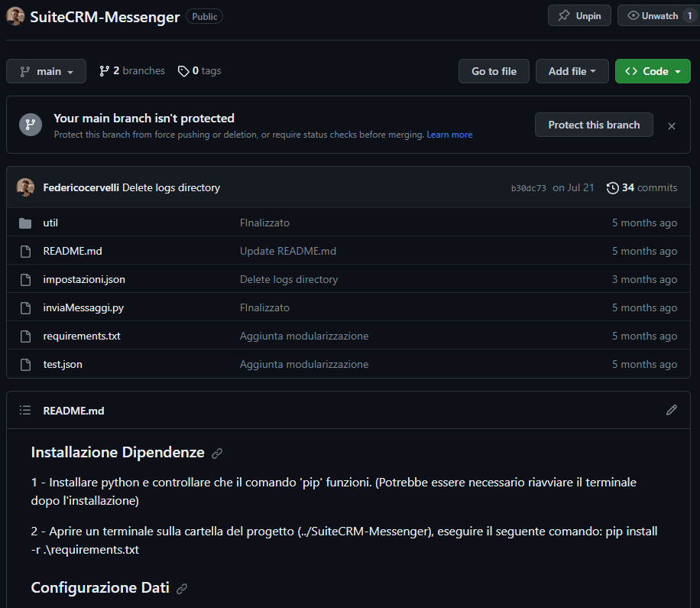The height and width of the screenshot is (608, 700).
Task: Click the README outline list icon
Action: 25,410
